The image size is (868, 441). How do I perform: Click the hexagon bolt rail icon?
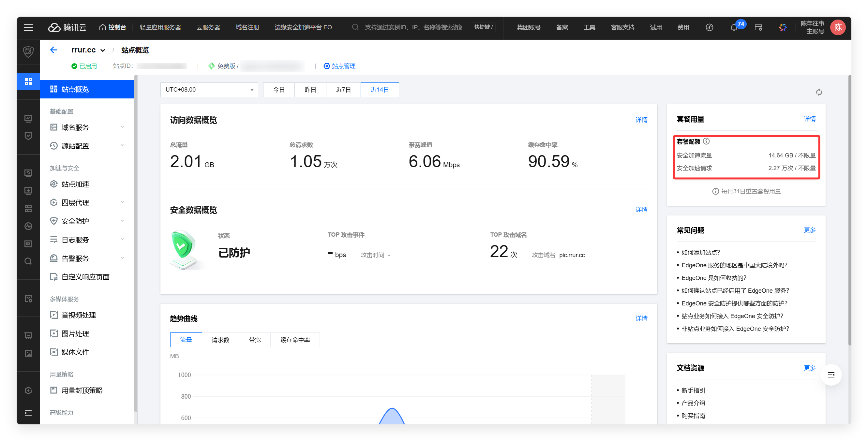point(28,390)
